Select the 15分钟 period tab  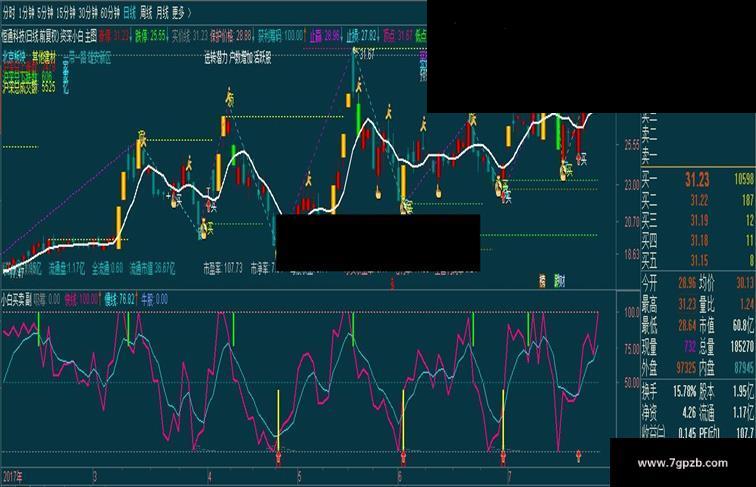pyautogui.click(x=65, y=14)
